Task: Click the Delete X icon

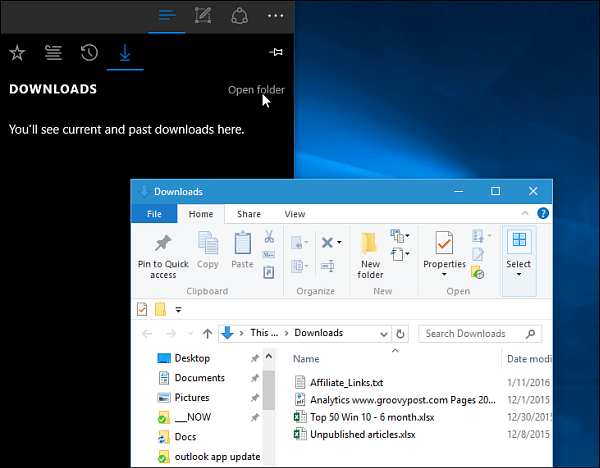Action: (x=327, y=242)
